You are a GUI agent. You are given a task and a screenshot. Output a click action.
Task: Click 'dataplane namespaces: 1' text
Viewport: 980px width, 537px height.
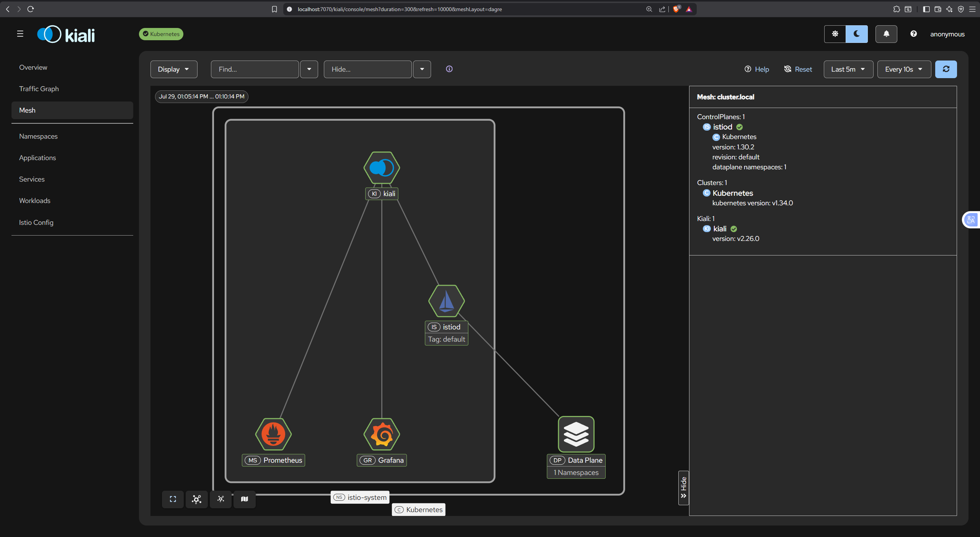coord(749,167)
